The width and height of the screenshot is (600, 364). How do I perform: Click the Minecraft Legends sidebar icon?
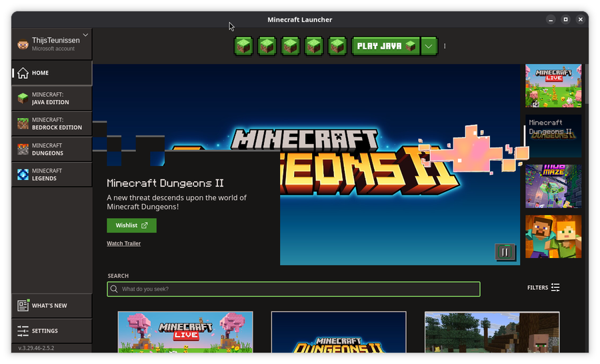23,175
